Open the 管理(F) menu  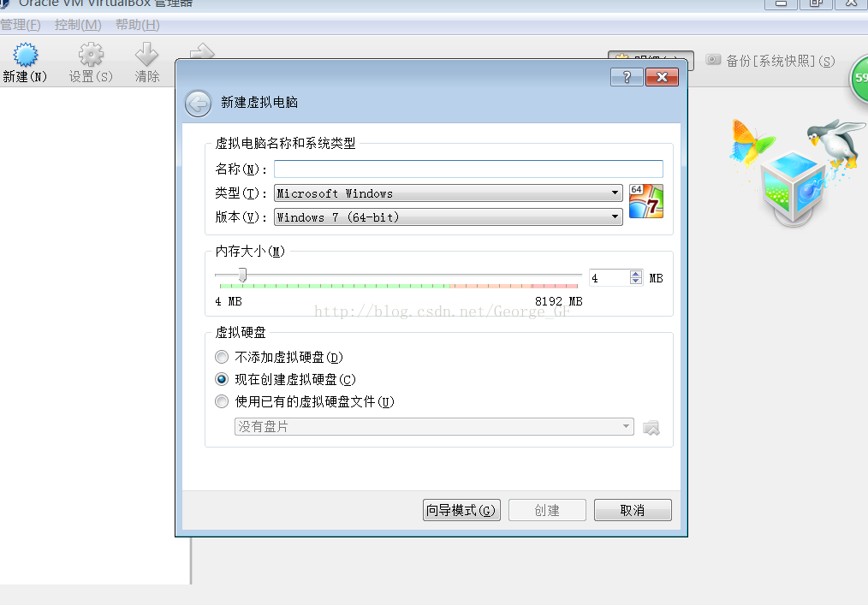pyautogui.click(x=21, y=25)
